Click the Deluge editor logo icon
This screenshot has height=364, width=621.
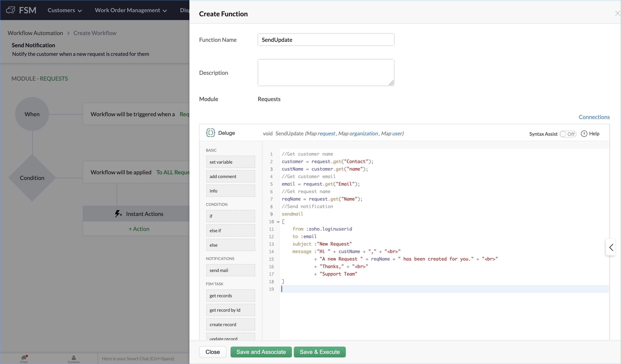pyautogui.click(x=210, y=133)
